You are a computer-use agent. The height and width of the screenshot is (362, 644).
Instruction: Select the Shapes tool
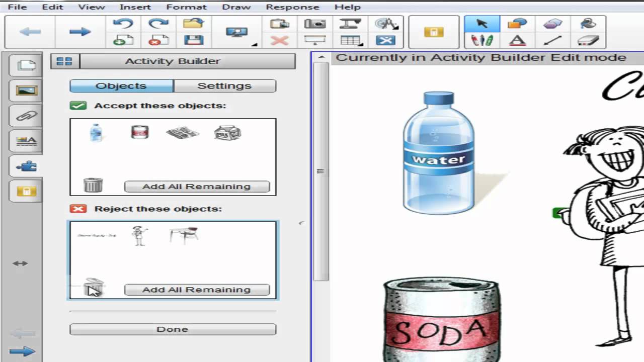(517, 23)
